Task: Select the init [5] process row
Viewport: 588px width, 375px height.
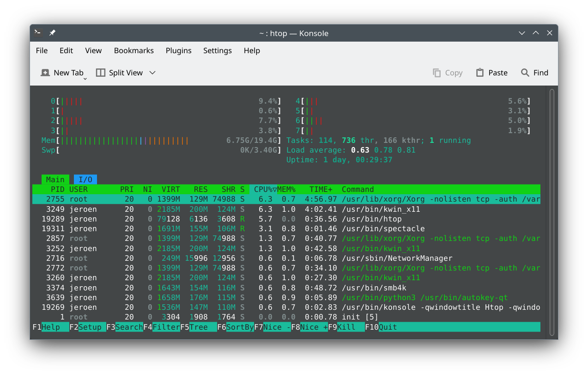Action: 286,317
